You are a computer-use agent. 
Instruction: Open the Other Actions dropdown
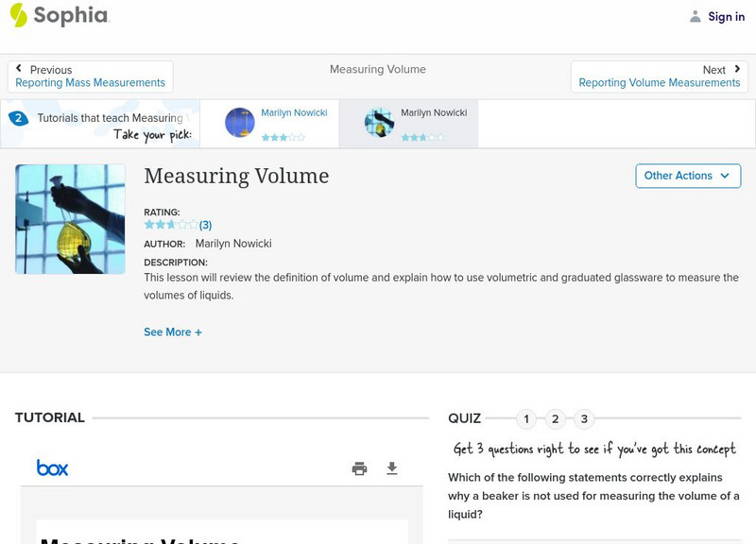687,176
